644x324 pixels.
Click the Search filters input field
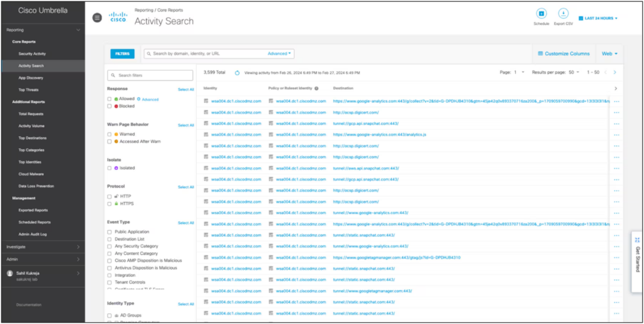coord(150,75)
